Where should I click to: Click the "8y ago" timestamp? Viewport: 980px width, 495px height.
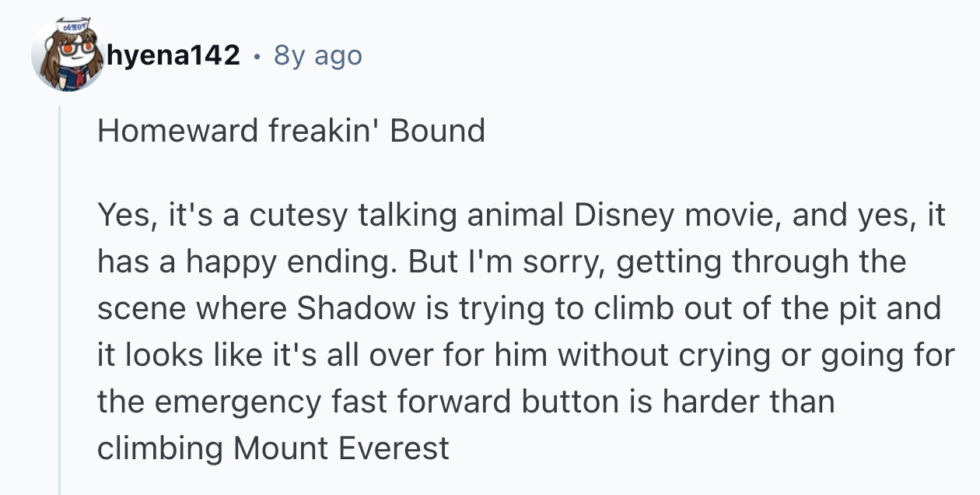click(317, 55)
